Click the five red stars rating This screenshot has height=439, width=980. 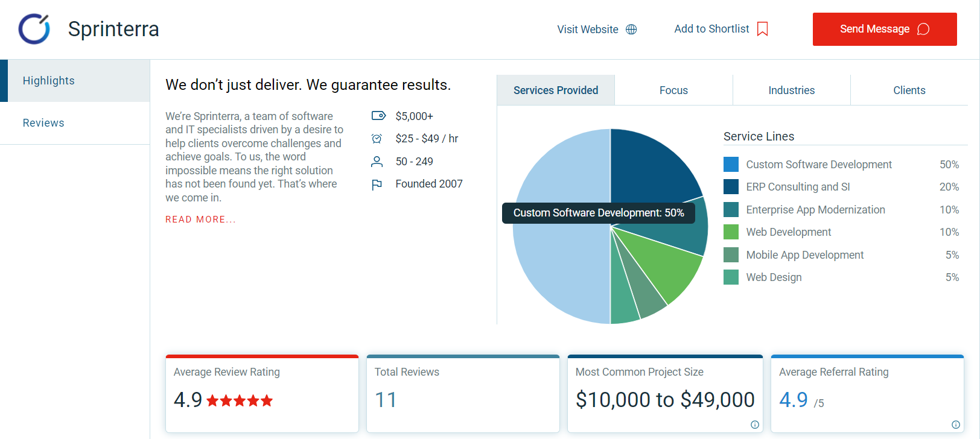click(x=240, y=400)
